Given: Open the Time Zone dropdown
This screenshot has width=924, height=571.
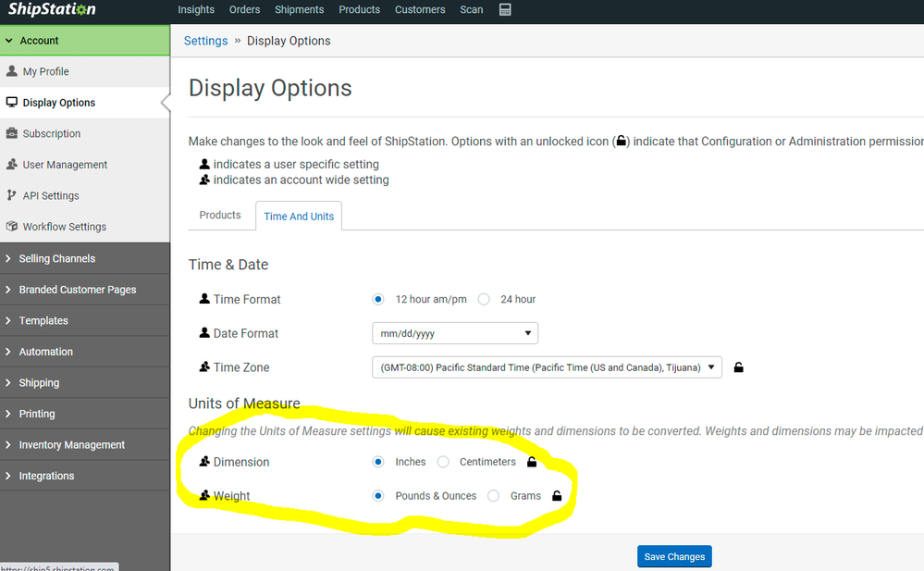Looking at the screenshot, I should (546, 367).
